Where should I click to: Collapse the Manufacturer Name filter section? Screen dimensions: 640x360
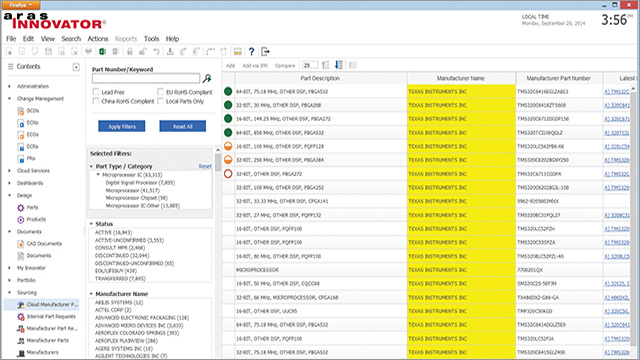tap(91, 294)
